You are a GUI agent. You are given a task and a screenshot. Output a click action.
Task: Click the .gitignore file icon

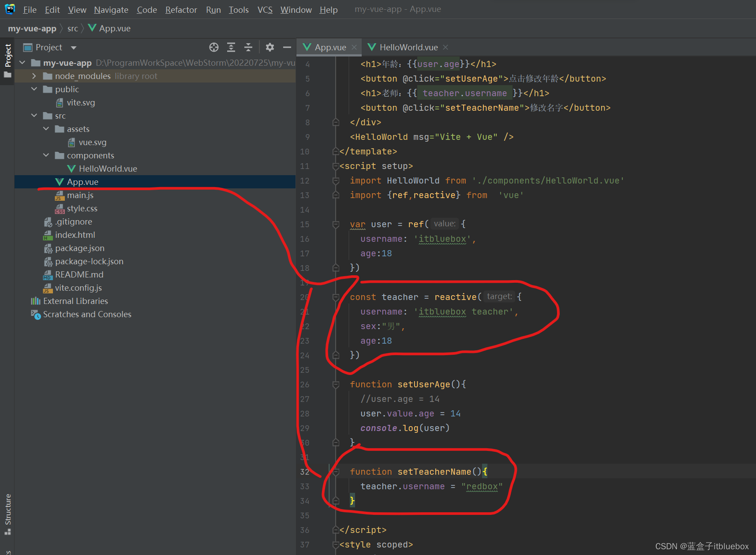pos(48,222)
